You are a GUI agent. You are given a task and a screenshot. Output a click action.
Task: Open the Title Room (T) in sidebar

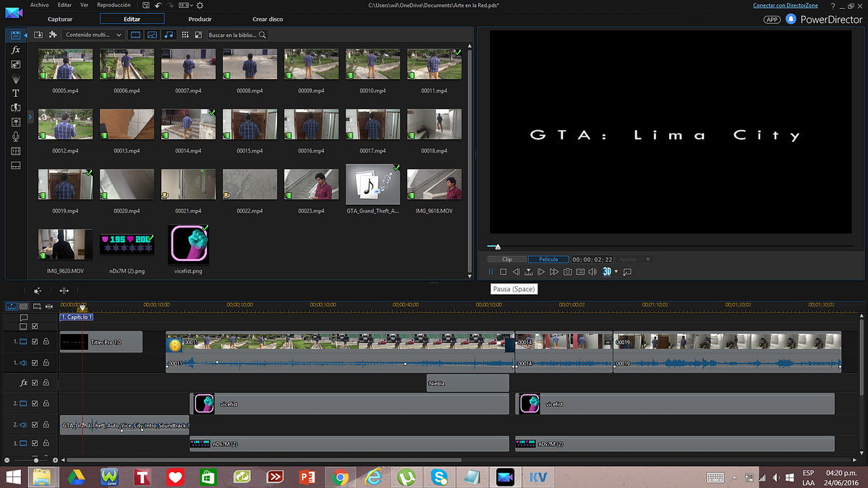coord(15,93)
